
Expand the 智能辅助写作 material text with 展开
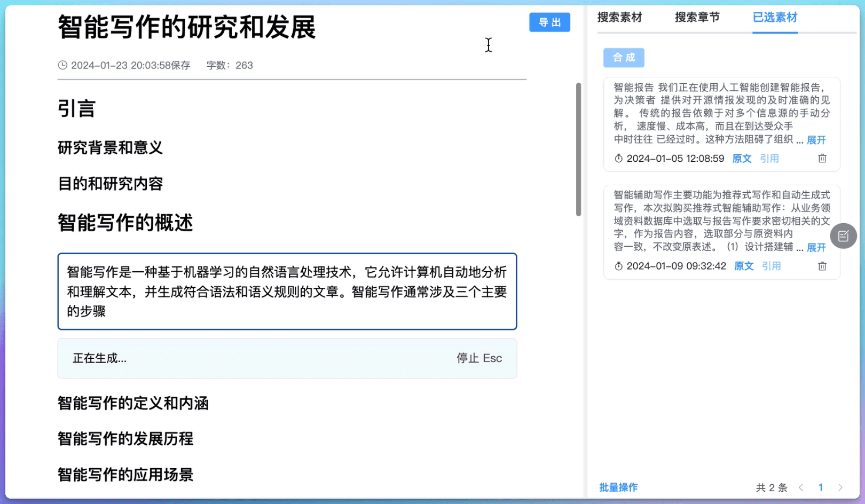[816, 248]
